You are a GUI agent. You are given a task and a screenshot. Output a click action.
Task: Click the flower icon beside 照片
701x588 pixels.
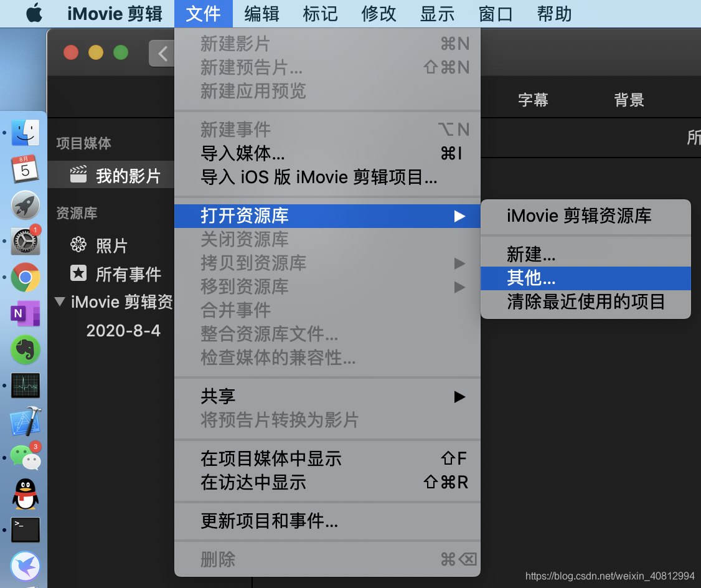pos(78,244)
